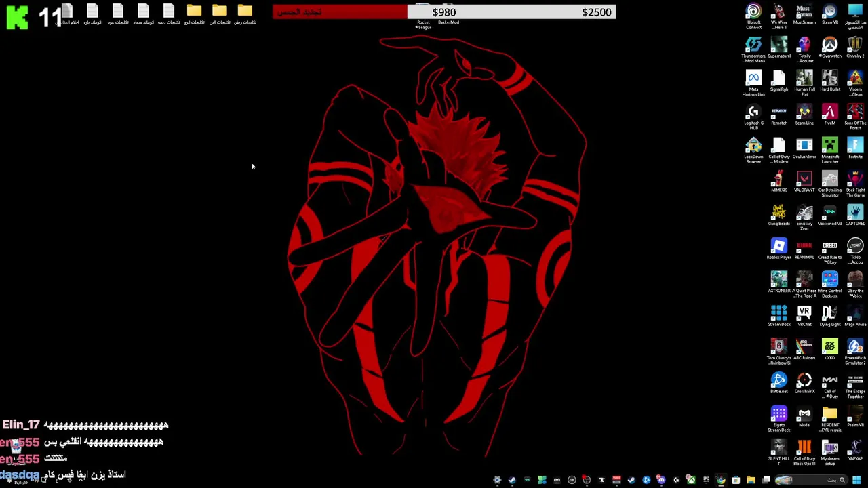Launch the Battle.net desktop shortcut

(x=779, y=384)
